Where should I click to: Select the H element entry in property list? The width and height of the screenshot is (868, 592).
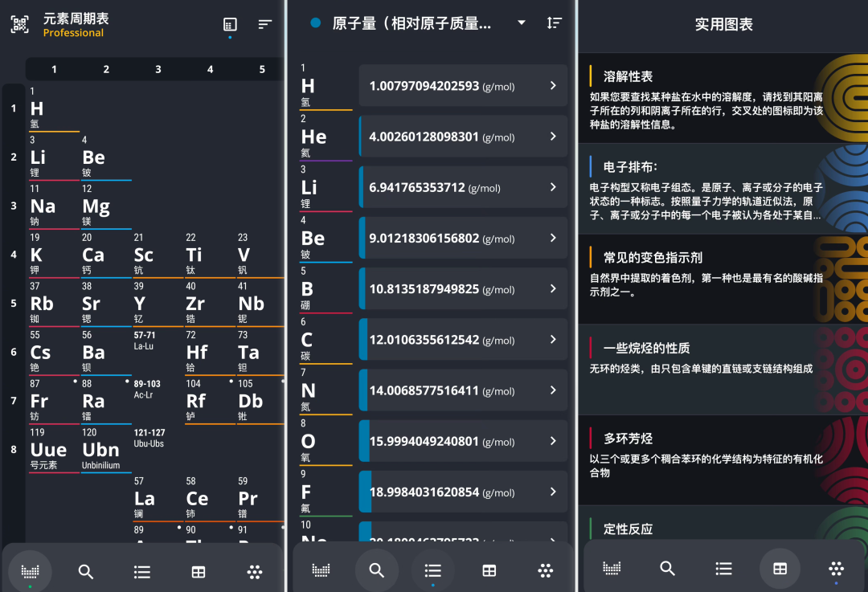[x=325, y=86]
